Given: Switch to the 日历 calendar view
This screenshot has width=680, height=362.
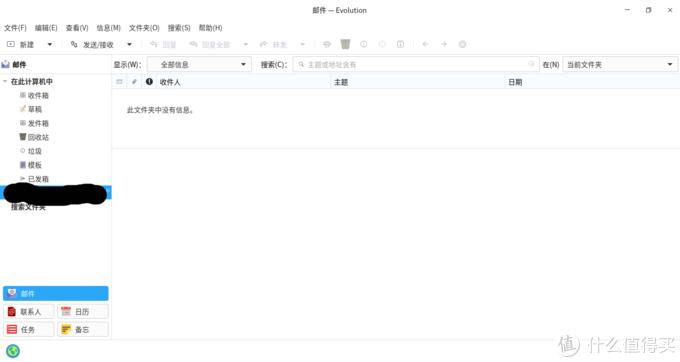Looking at the screenshot, I should tap(83, 312).
